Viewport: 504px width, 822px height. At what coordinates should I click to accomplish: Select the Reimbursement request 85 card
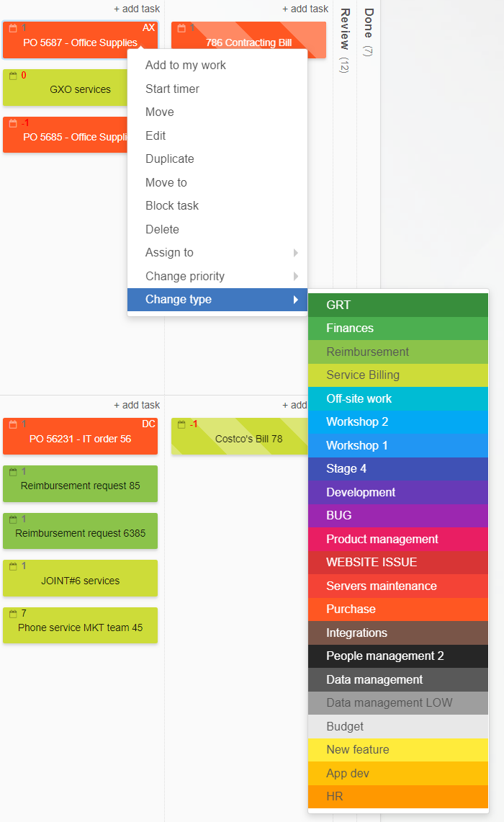(x=80, y=483)
